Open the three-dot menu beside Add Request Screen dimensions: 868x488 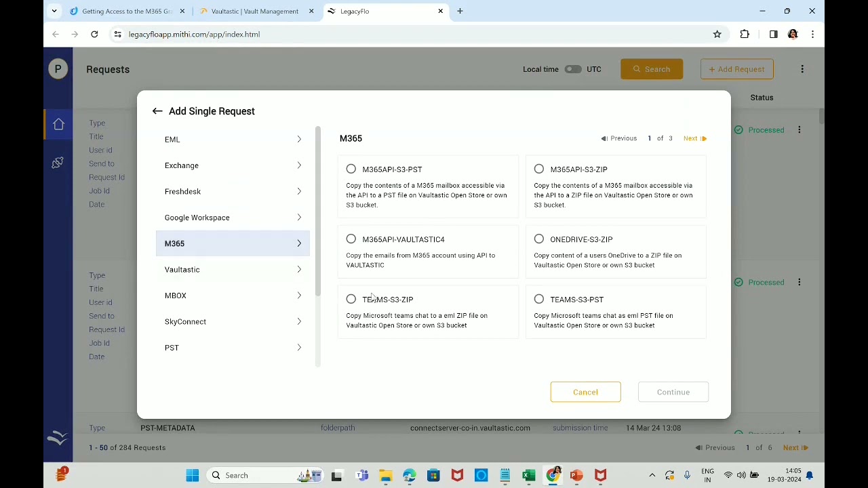[802, 69]
